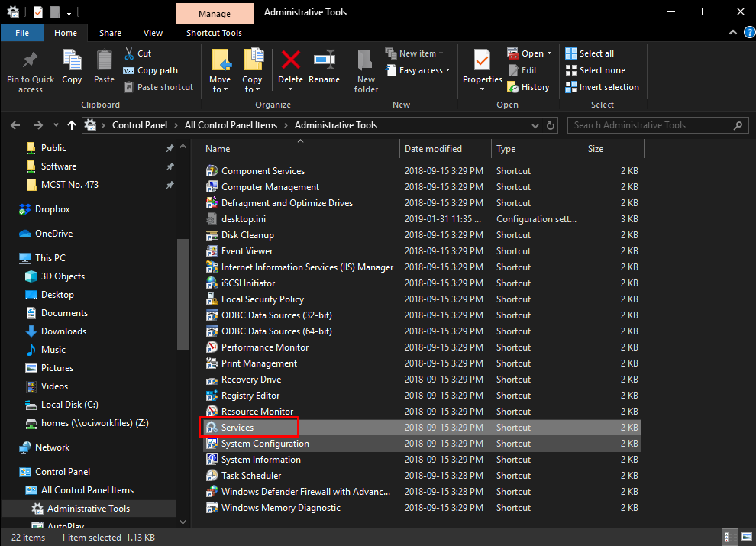756x546 pixels.
Task: Select the Registry Editor shortcut
Action: [x=250, y=396]
